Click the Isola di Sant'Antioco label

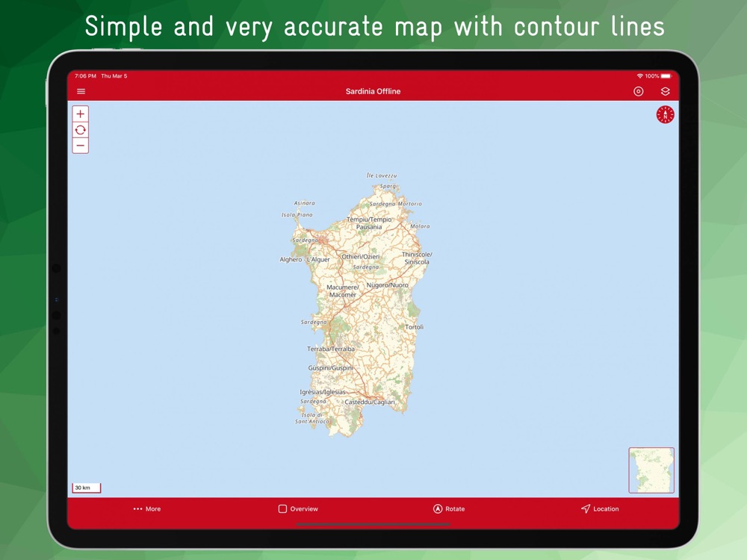pos(312,418)
